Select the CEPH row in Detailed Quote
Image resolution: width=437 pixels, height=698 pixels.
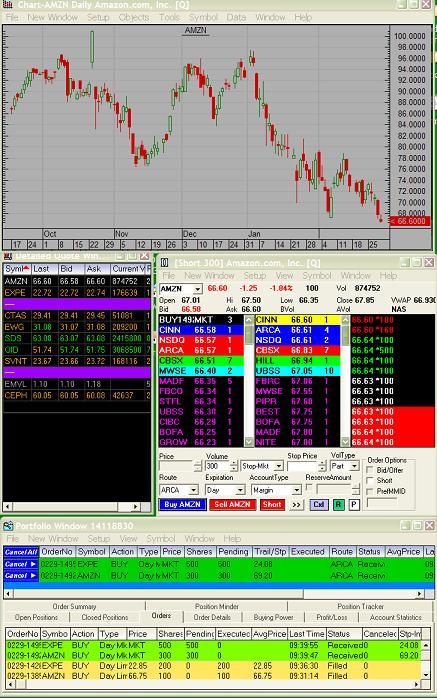(x=77, y=395)
